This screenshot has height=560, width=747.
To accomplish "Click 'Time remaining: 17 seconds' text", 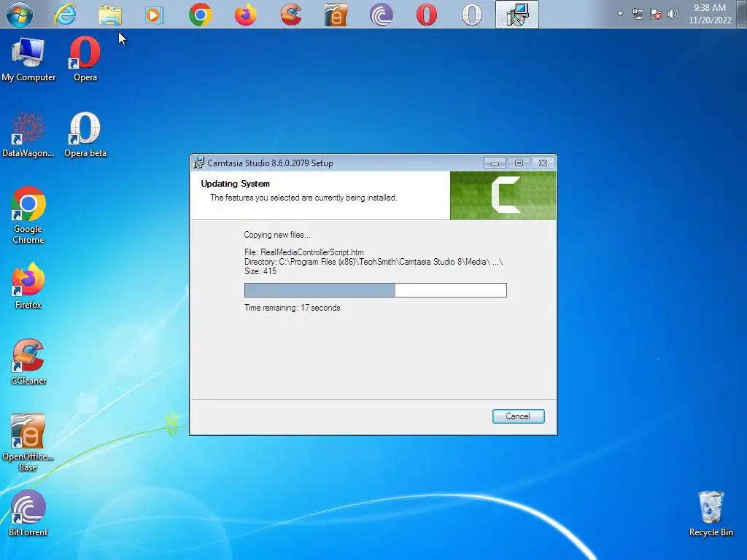I will coord(293,308).
